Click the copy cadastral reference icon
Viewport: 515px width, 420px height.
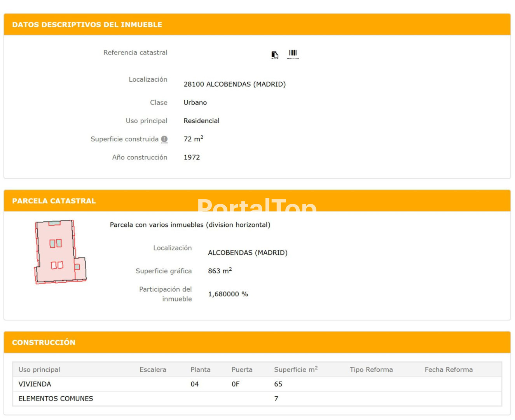coord(275,54)
